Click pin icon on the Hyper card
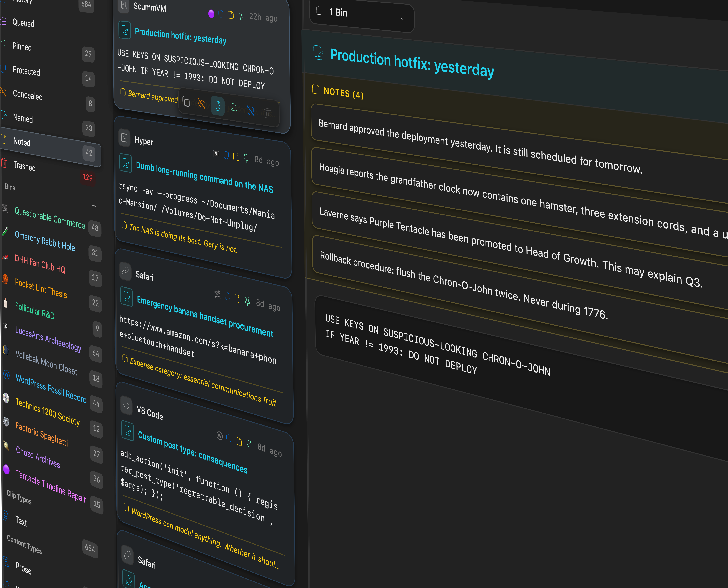The height and width of the screenshot is (588, 728). (246, 158)
